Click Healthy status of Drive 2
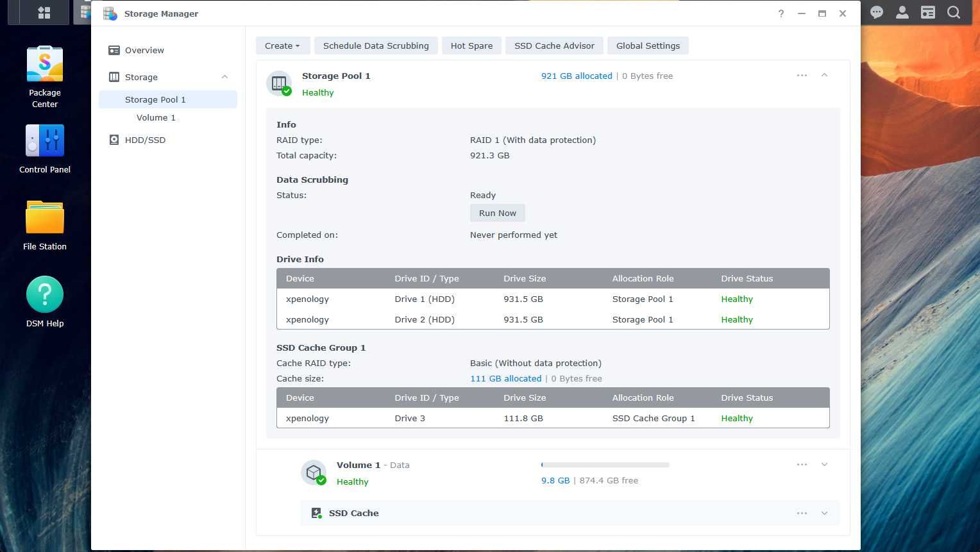 (x=737, y=319)
